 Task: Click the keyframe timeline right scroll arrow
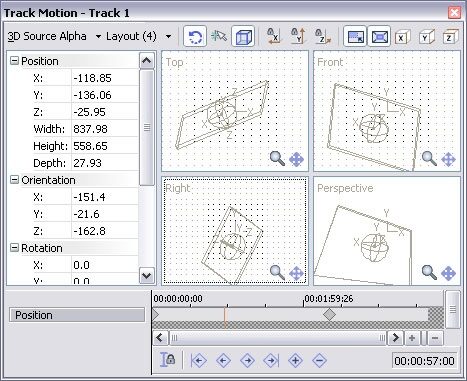click(395, 338)
